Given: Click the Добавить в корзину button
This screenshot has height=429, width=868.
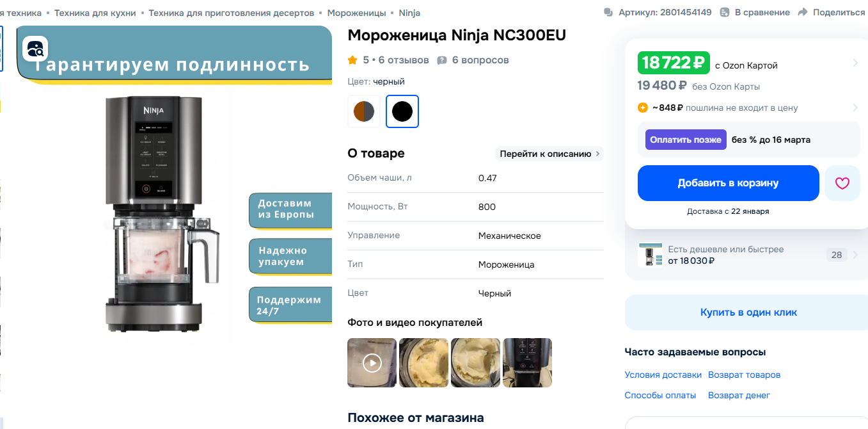Looking at the screenshot, I should (728, 183).
